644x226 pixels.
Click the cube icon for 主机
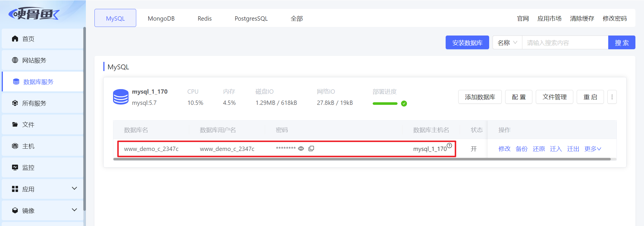point(15,146)
